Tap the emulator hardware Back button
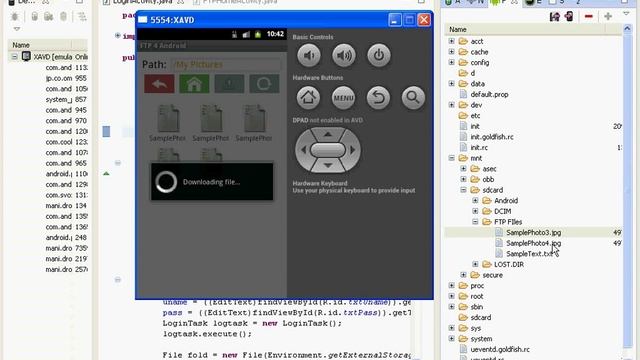Viewport: 640px width, 360px height. click(x=378, y=98)
